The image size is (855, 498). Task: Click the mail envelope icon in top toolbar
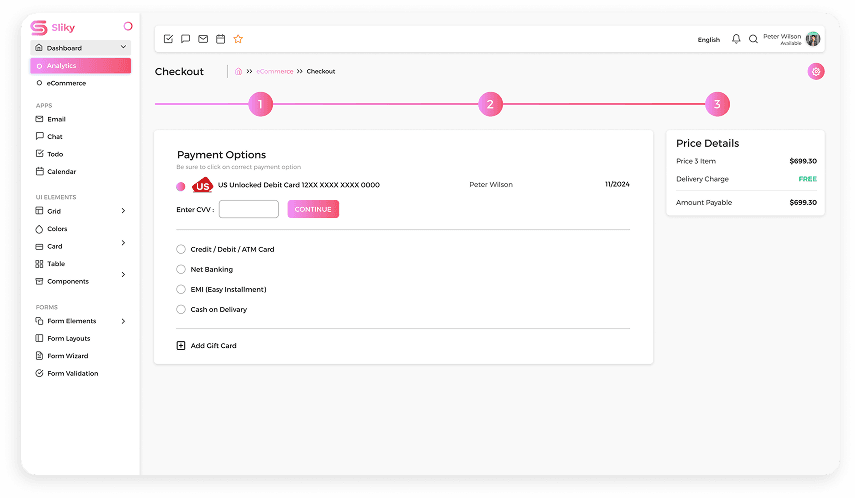coord(203,39)
